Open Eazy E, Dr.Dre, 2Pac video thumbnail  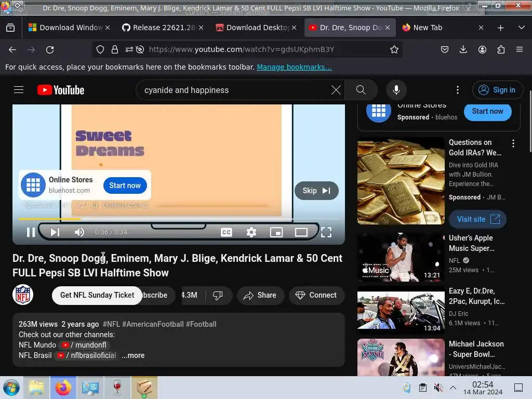pos(401,310)
